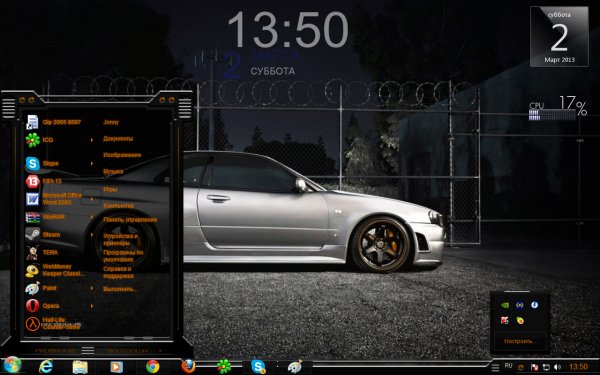Screen dimensions: 600x375
Task: Open Internet Explorer from the taskbar
Action: (x=46, y=367)
